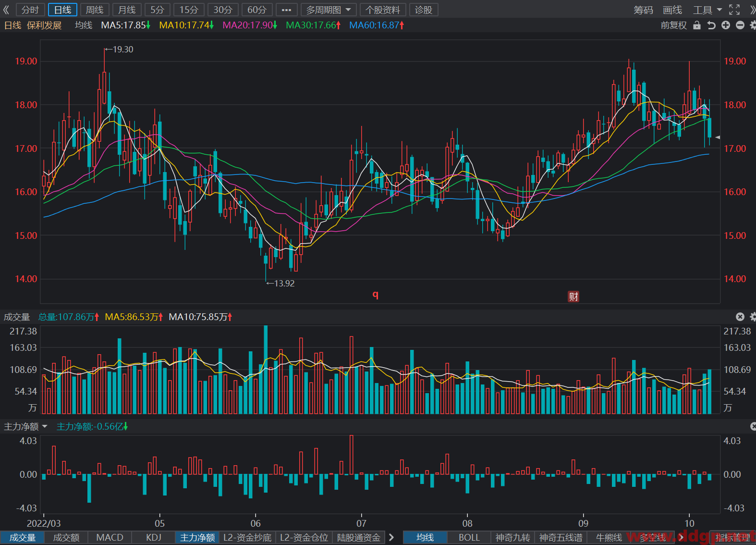Click MA10:17.74 moving average label
This screenshot has height=545, width=756.
click(186, 25)
